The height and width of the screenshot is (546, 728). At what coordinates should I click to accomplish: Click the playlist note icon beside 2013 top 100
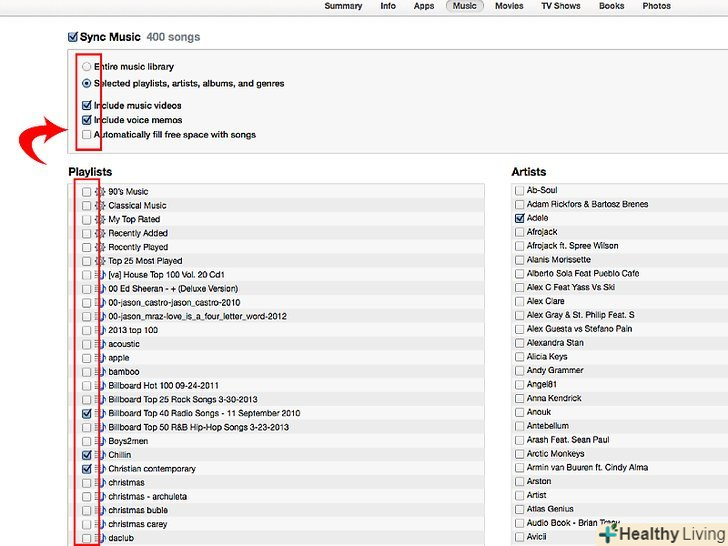pyautogui.click(x=100, y=330)
